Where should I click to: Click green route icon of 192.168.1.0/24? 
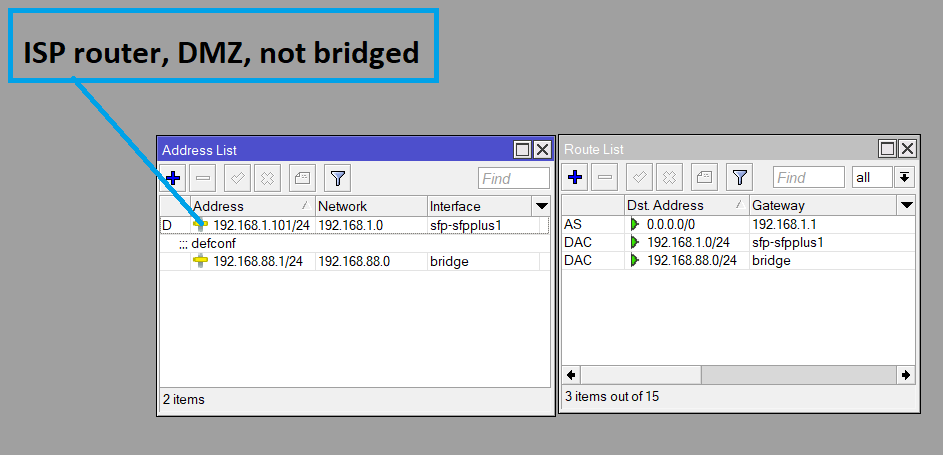click(634, 243)
